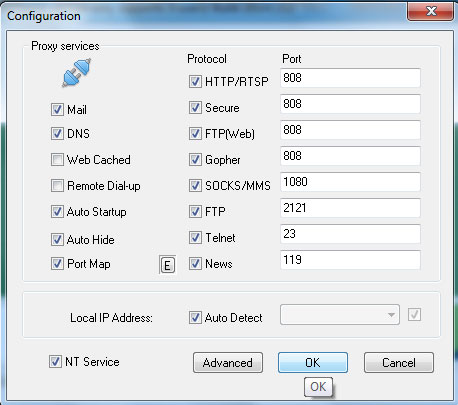Cancel the configuration changes
Screen dimensions: 458x405
399,362
